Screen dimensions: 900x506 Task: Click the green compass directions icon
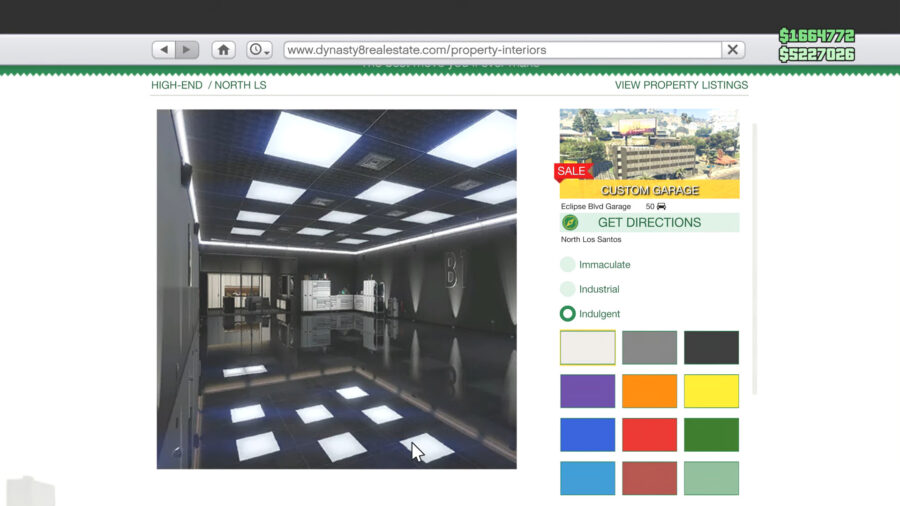pyautogui.click(x=570, y=223)
